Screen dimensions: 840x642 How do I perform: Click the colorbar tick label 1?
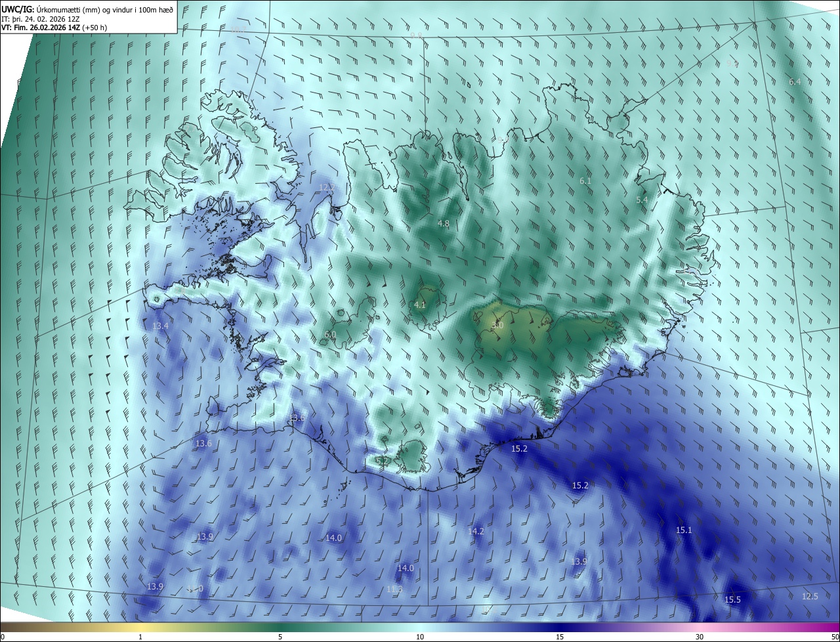140,637
